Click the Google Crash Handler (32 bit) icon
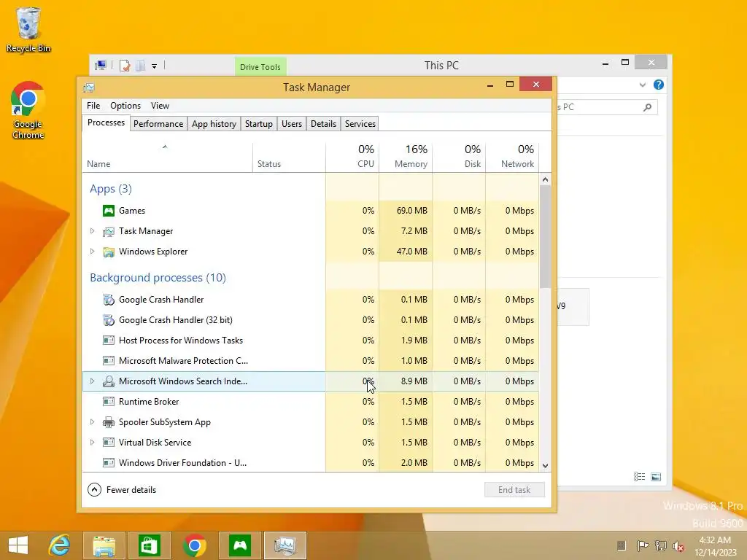The height and width of the screenshot is (560, 747). pos(109,320)
